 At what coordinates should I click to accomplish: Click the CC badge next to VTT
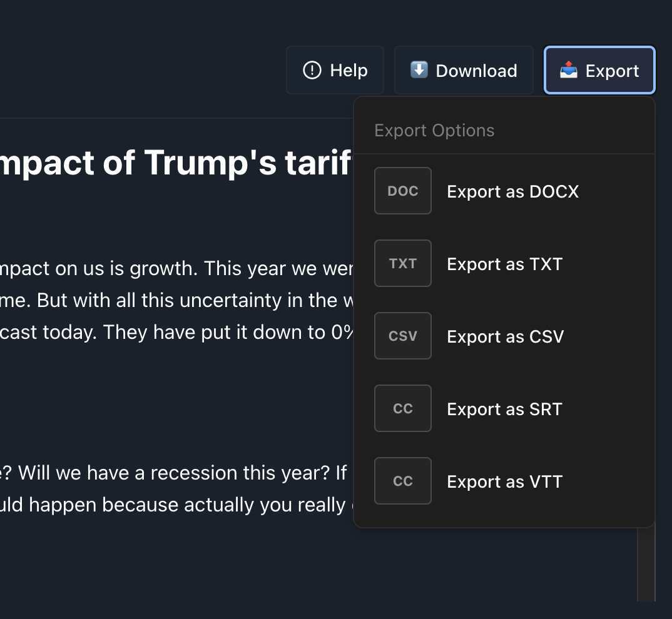point(403,481)
